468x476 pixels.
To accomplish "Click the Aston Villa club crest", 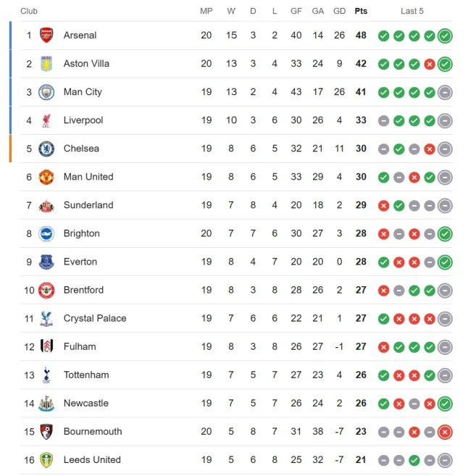I will (46, 64).
